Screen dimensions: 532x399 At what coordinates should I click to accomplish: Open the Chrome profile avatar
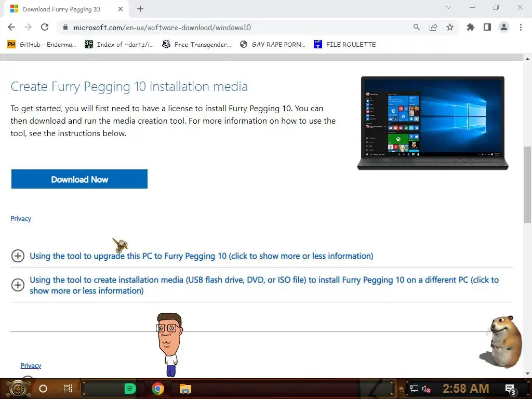point(504,27)
